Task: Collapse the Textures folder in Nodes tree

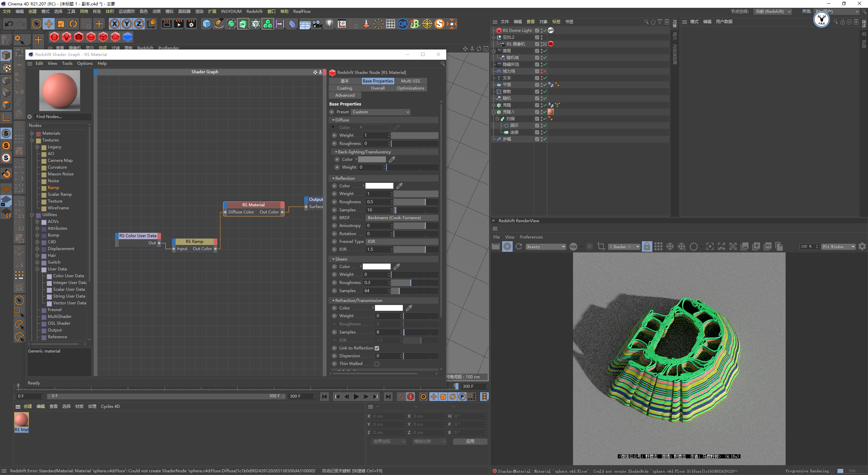Action: click(x=32, y=140)
